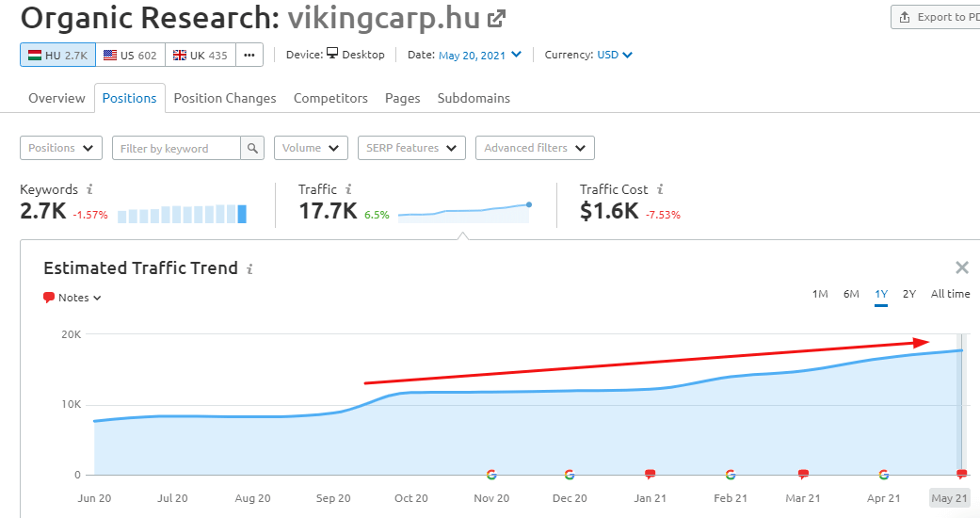Set chart range to 1Y
This screenshot has width=980, height=518.
point(881,294)
